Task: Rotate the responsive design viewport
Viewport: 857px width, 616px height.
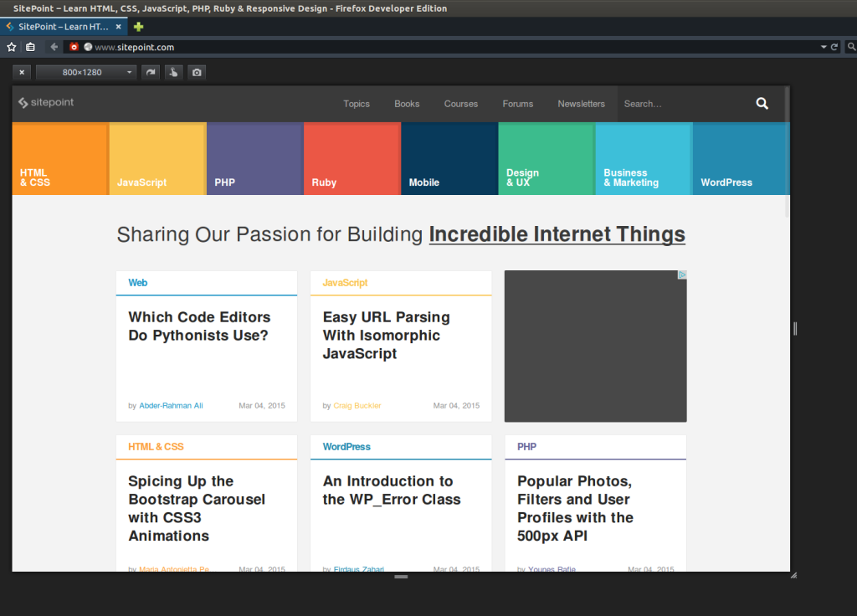Action: point(151,73)
